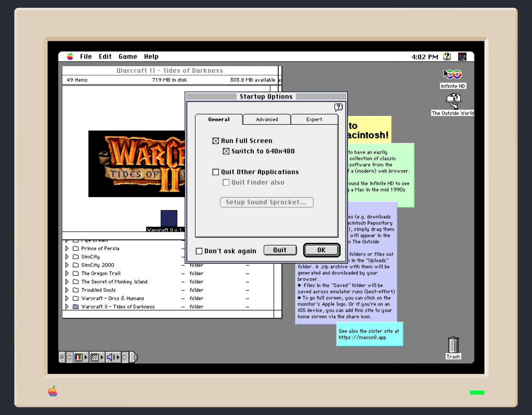Open the Trash icon

click(x=453, y=345)
